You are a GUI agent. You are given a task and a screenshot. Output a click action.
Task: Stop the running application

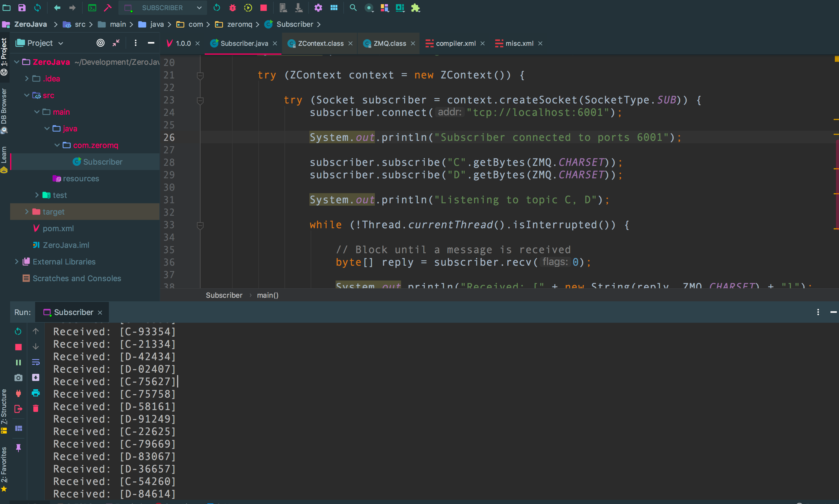click(264, 7)
